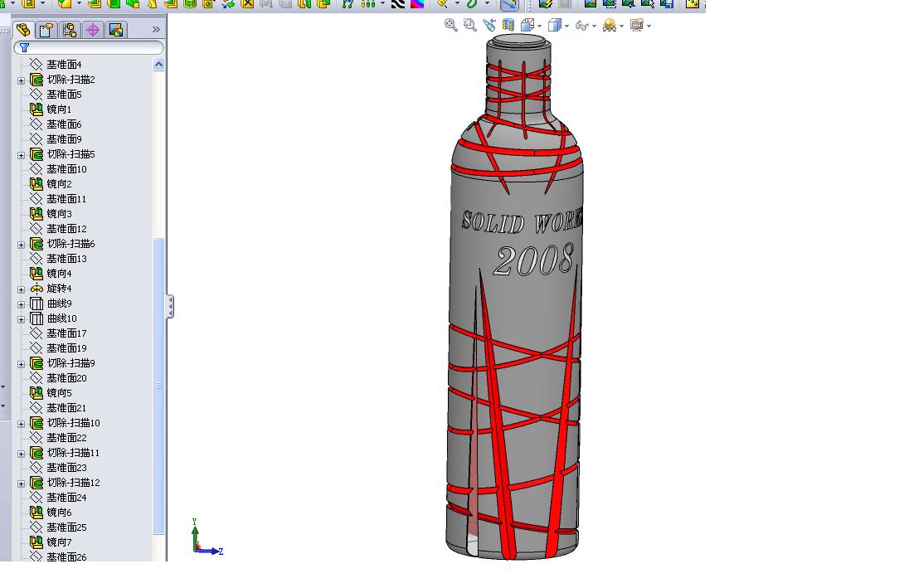Expand the 旋转4 feature node

[22, 289]
